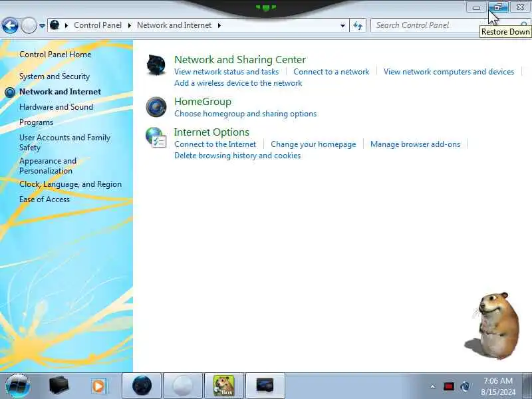The width and height of the screenshot is (532, 399).
Task: Click Connect to the Internet
Action: click(x=215, y=144)
